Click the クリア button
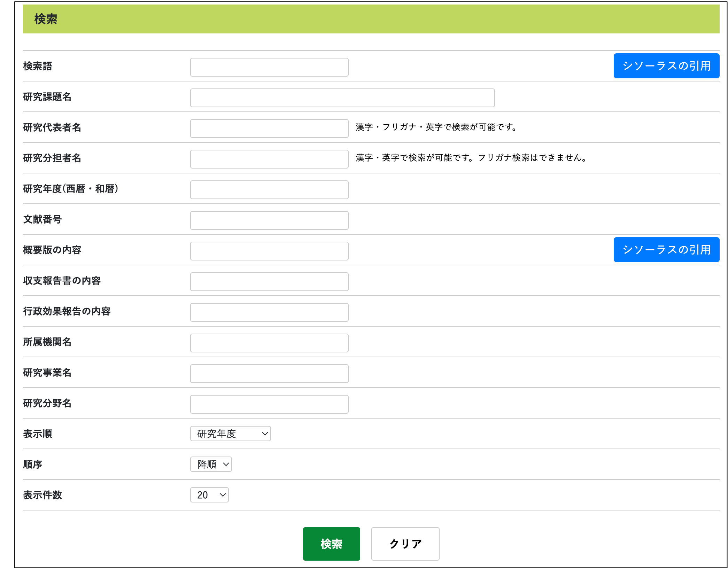Viewport: 728px width, 569px height. click(405, 544)
